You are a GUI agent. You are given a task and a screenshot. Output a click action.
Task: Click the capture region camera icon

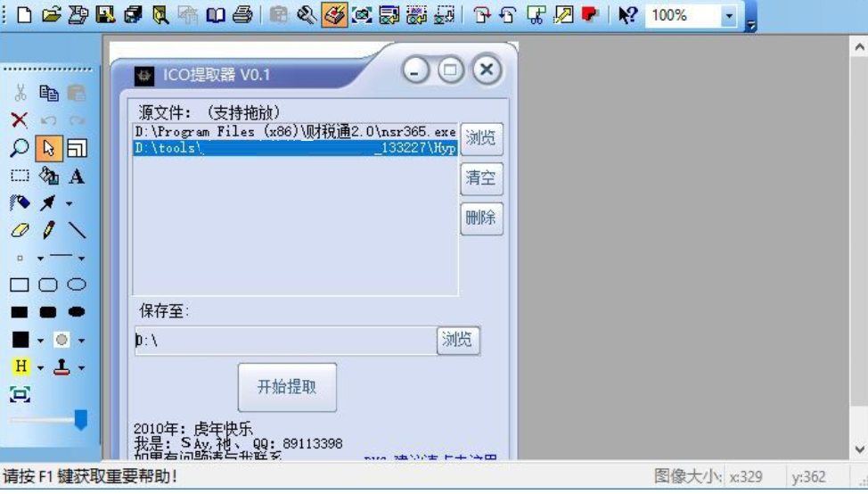pos(362,15)
